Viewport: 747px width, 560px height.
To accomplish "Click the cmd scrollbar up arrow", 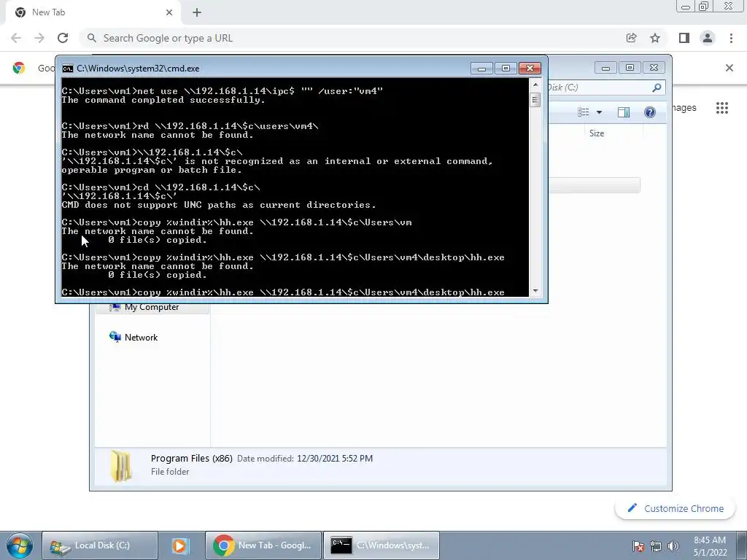I will tap(535, 85).
